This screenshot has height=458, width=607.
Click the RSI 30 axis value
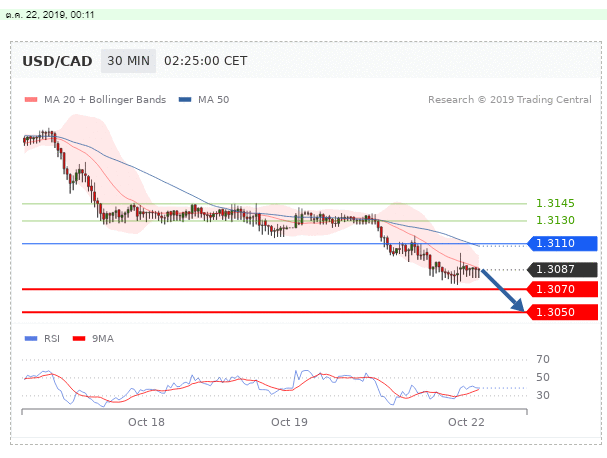click(543, 395)
